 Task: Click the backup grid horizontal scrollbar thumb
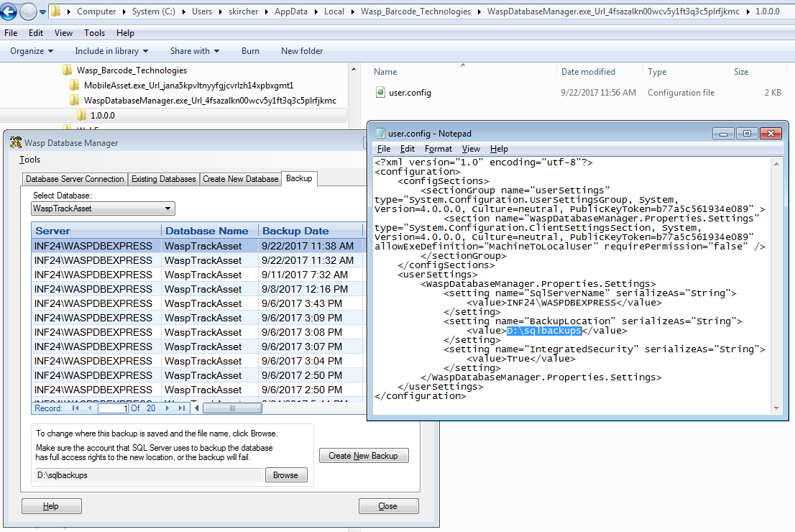(232, 408)
